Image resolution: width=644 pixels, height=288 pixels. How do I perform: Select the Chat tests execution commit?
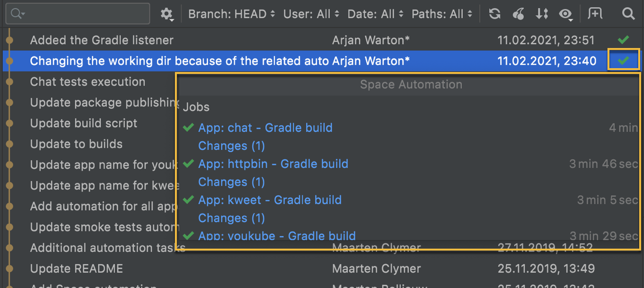coord(87,82)
